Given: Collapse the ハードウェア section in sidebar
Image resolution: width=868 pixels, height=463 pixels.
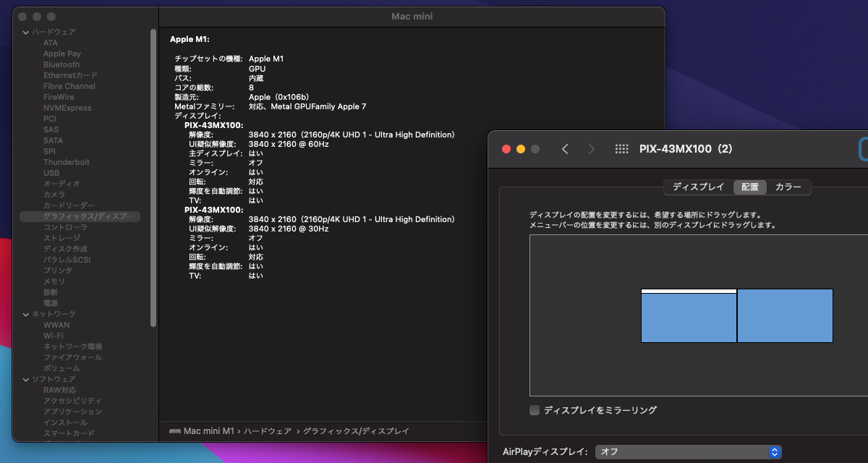Looking at the screenshot, I should click(26, 33).
